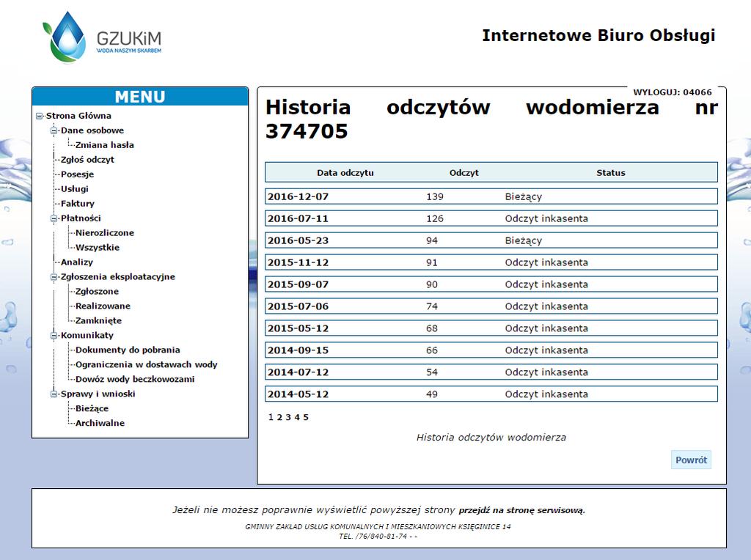Click the GZUKiM water drop logo
Image resolution: width=751 pixels, height=560 pixels.
click(102, 37)
